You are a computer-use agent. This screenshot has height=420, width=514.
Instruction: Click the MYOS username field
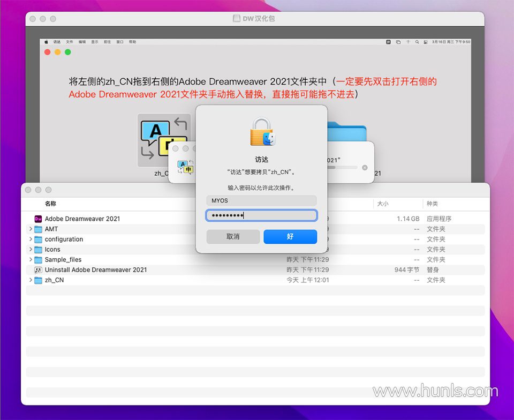pyautogui.click(x=262, y=200)
